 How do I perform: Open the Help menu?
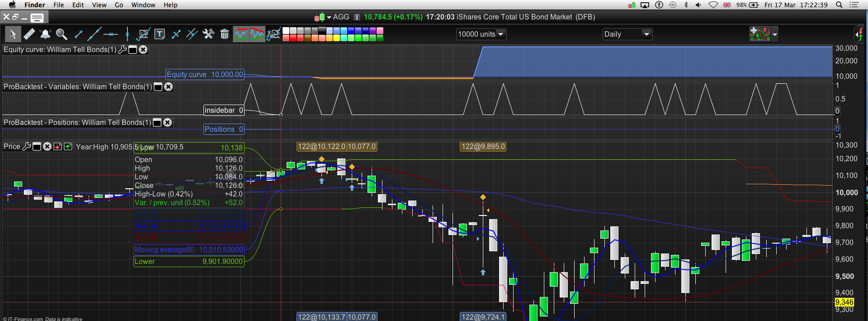tap(170, 5)
